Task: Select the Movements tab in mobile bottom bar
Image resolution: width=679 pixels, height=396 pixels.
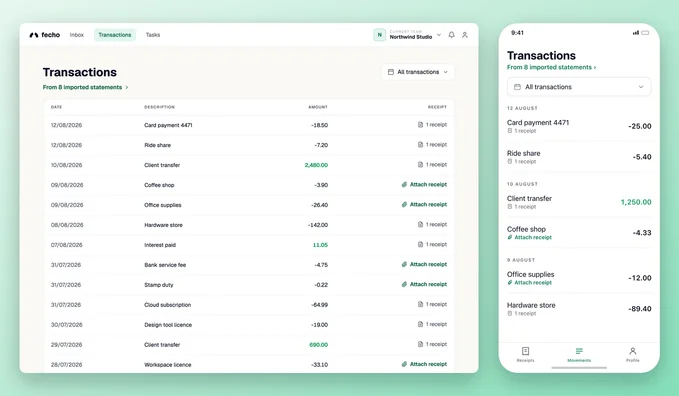Action: pos(579,354)
